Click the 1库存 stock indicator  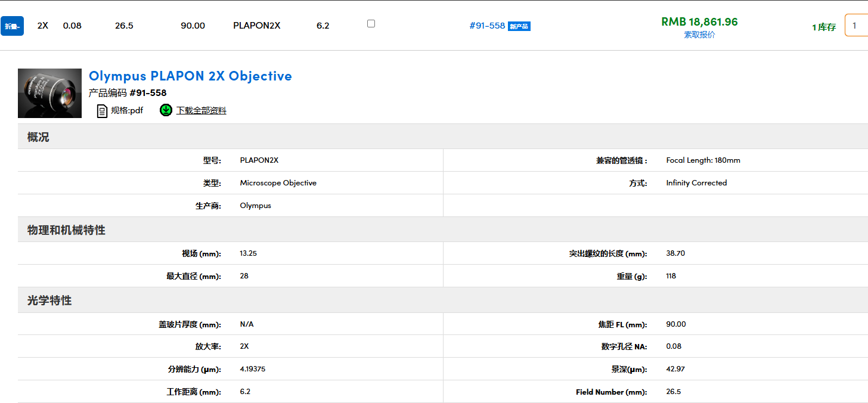[x=824, y=27]
